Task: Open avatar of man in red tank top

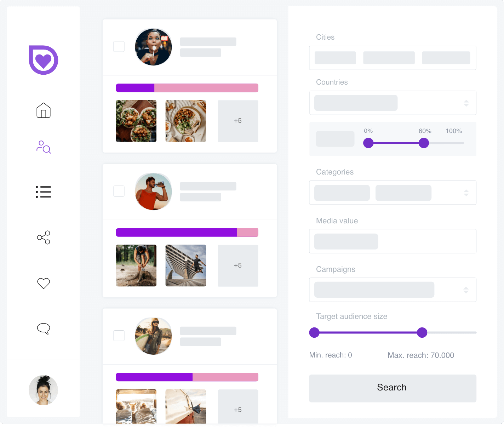Action: [x=153, y=191]
